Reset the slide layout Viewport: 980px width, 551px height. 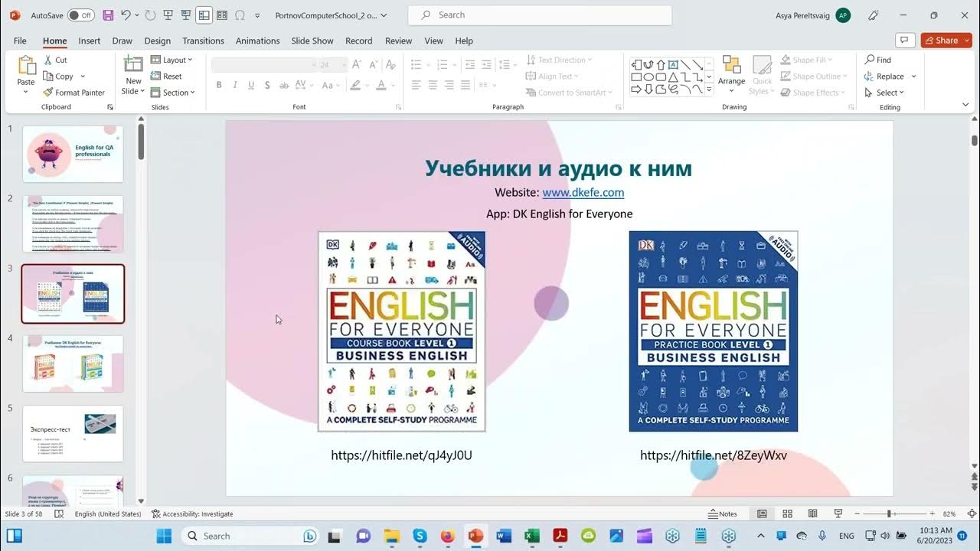click(166, 77)
